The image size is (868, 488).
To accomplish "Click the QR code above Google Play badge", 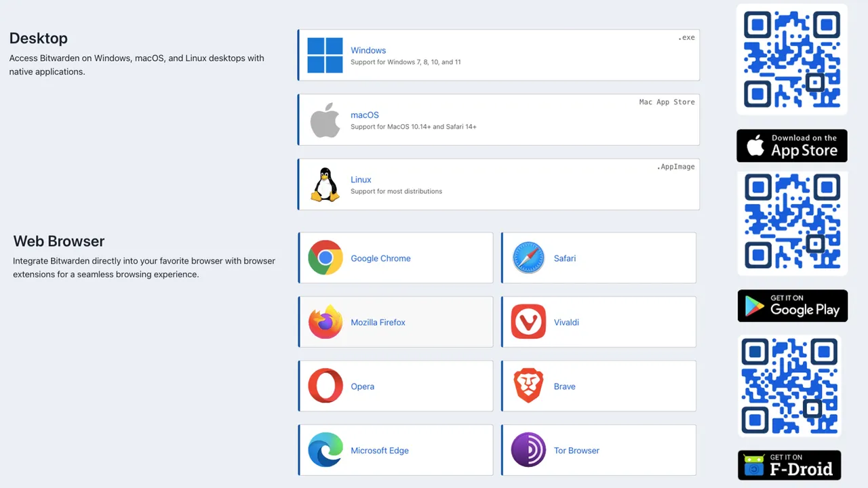I will (792, 223).
